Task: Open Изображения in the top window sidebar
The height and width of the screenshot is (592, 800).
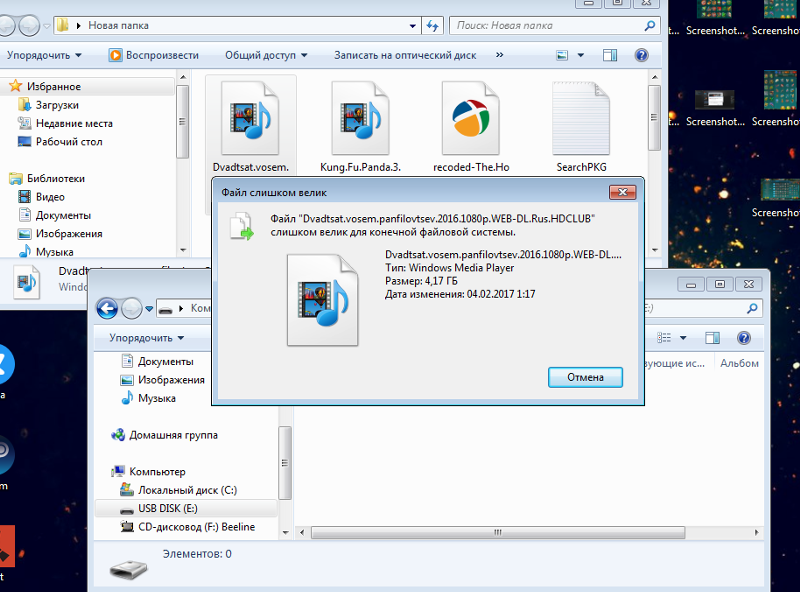Action: coord(69,234)
